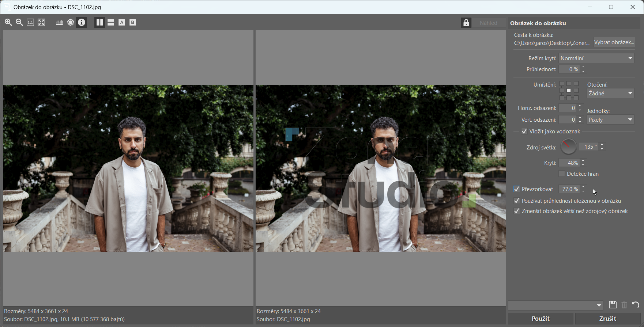
Task: Open the Režim krytí dropdown
Action: [x=596, y=58]
